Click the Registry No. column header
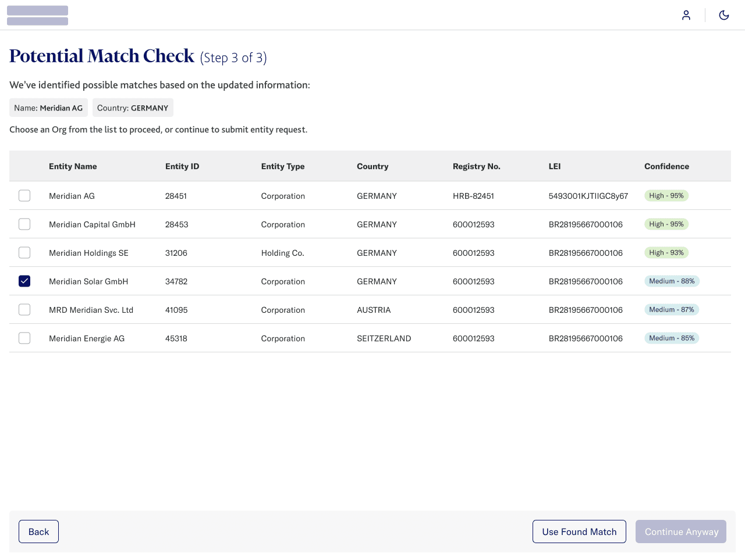Image resolution: width=745 pixels, height=560 pixels. click(x=476, y=166)
